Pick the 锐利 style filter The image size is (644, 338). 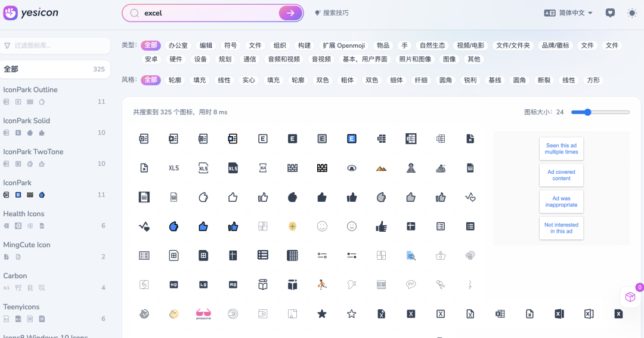pos(470,80)
